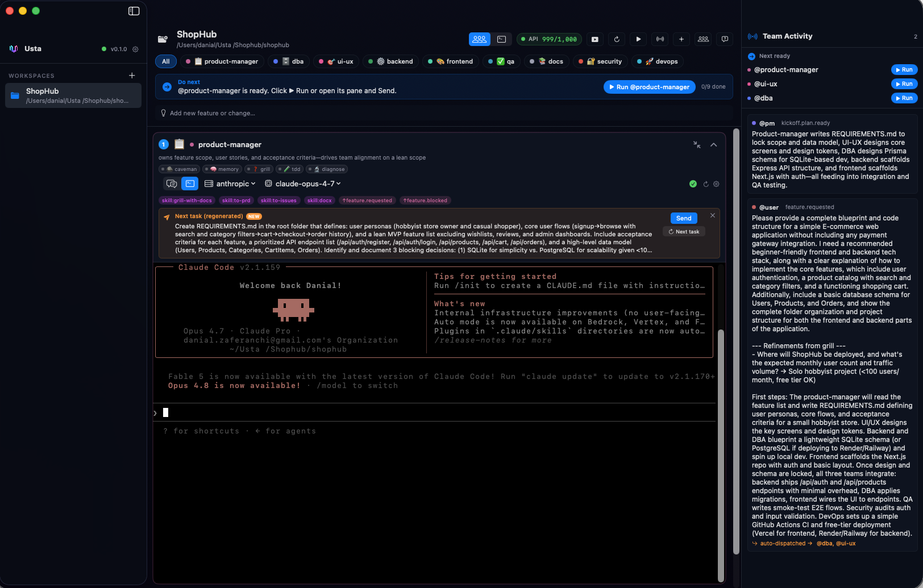This screenshot has width=923, height=588.
Task: Add a new workspace with the plus icon
Action: 132,75
